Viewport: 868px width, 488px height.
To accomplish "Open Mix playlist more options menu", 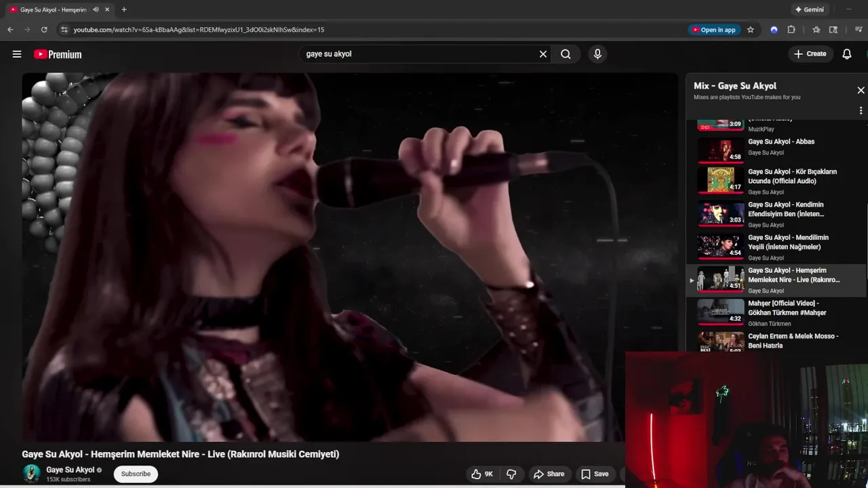I will [x=861, y=110].
